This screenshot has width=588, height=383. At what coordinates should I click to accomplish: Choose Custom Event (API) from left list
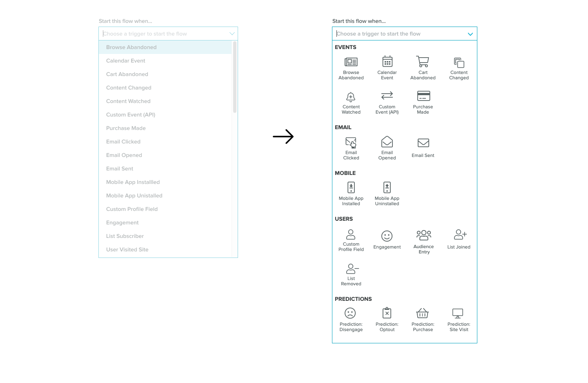131,115
